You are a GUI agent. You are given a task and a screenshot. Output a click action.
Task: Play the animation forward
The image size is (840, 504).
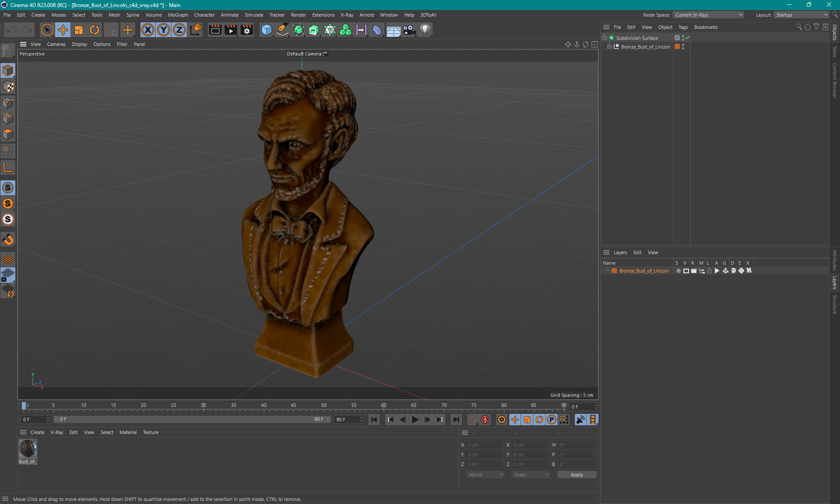coord(415,420)
